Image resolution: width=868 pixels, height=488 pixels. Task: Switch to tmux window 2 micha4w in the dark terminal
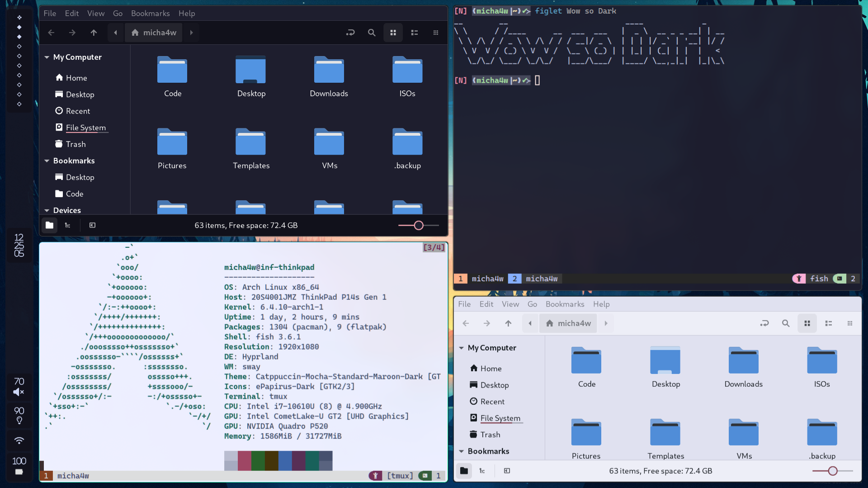click(535, 279)
